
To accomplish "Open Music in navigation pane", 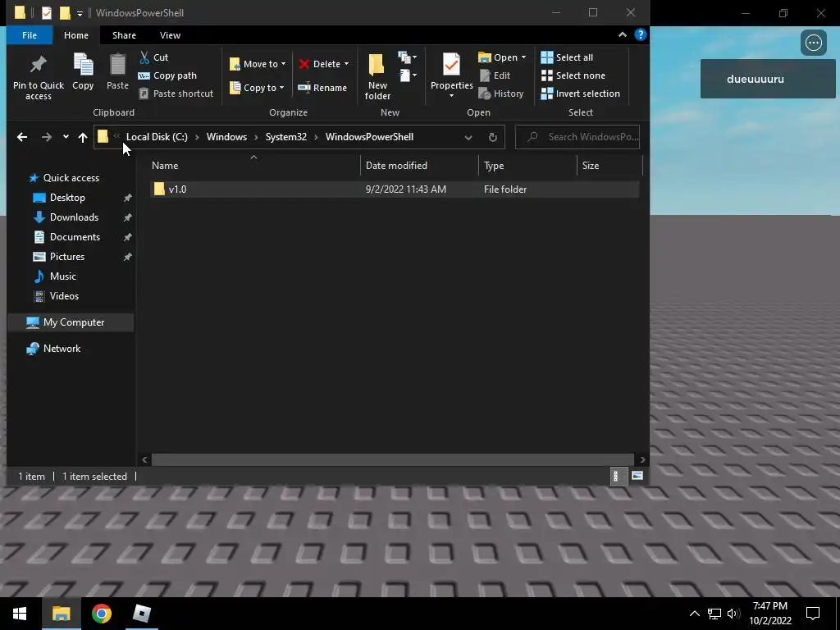I will click(x=62, y=276).
